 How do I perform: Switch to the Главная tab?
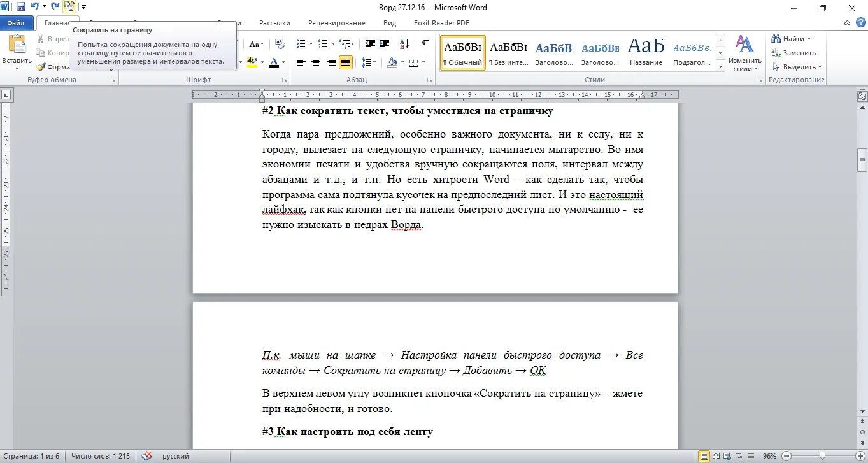point(57,23)
